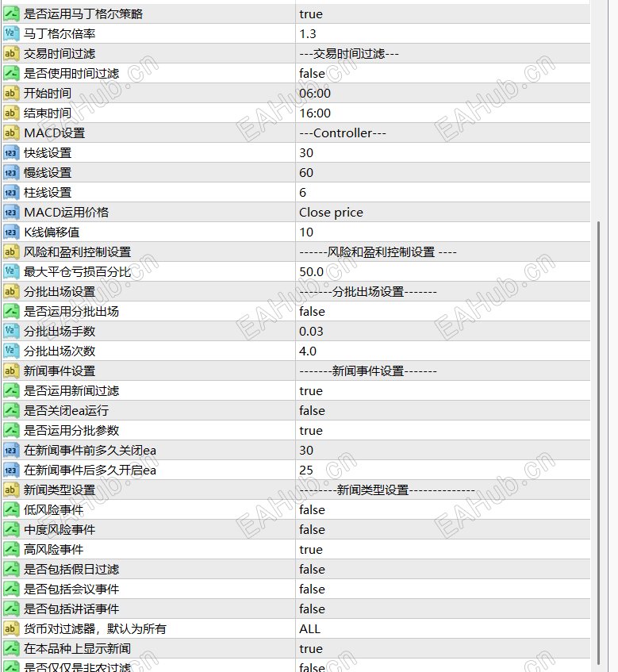Click the 123 icon beside K线偏移值
The width and height of the screenshot is (618, 672).
pyautogui.click(x=11, y=232)
